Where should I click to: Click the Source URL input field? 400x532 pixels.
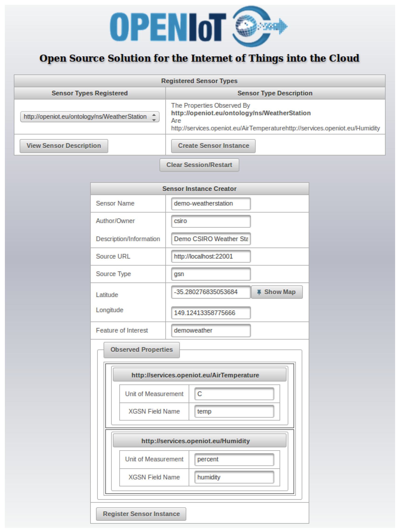[x=211, y=256]
